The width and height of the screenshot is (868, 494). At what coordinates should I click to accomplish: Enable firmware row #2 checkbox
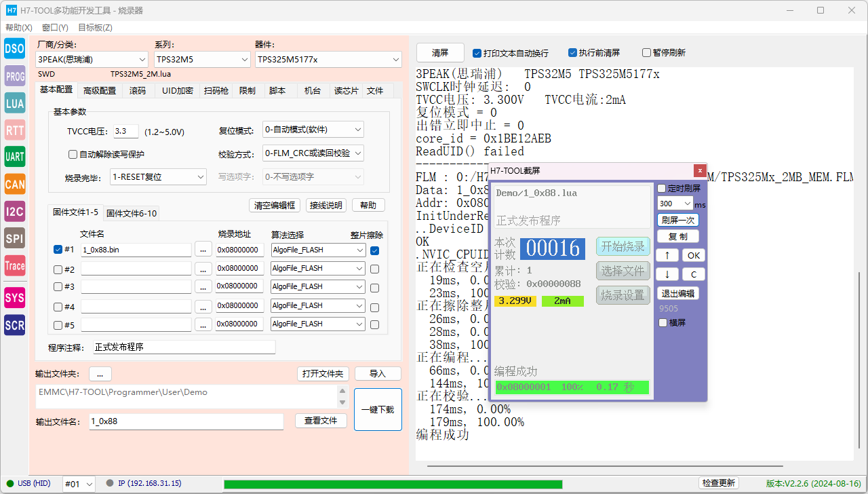coord(58,269)
